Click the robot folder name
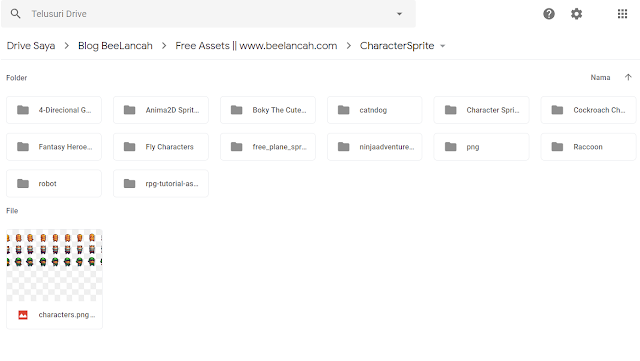 pos(47,183)
